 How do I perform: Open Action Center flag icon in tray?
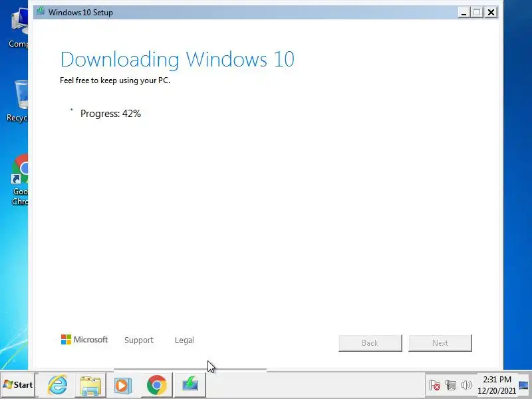(x=434, y=385)
